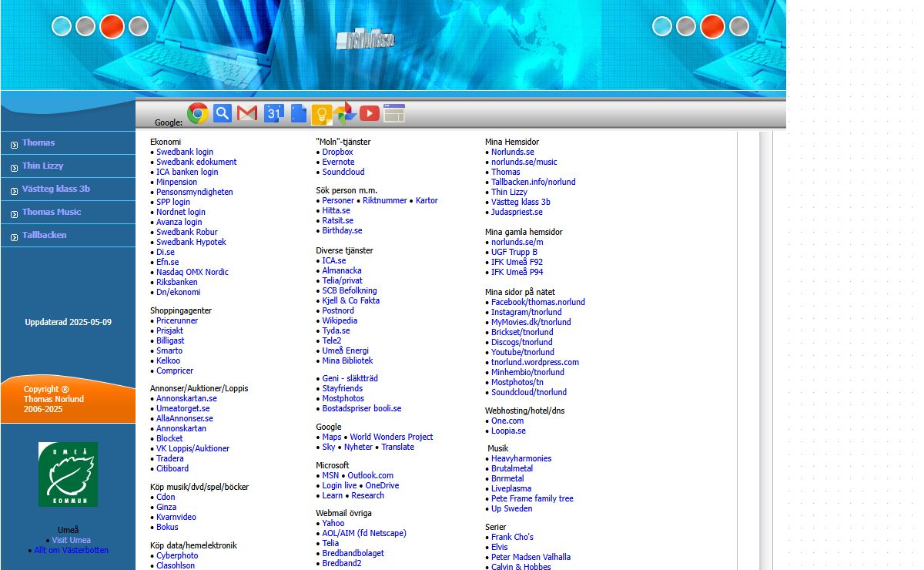The width and height of the screenshot is (924, 570).
Task: Open the Blocket link
Action: [x=169, y=439]
